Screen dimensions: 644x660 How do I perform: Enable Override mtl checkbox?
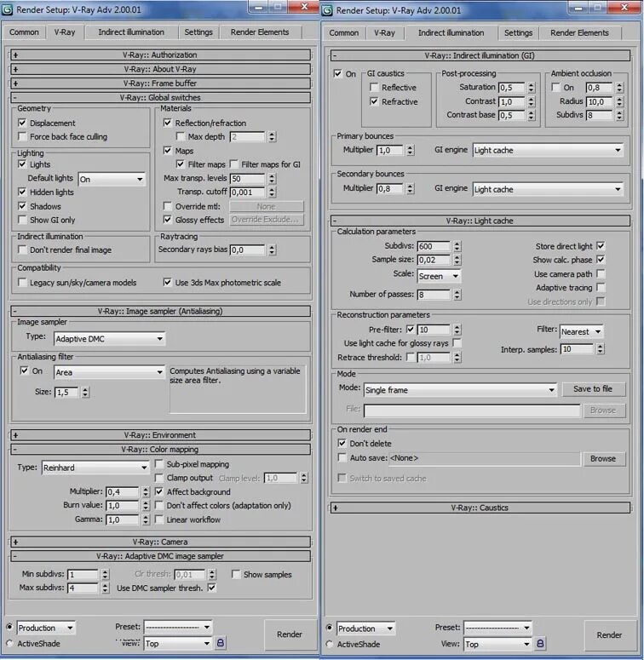167,206
